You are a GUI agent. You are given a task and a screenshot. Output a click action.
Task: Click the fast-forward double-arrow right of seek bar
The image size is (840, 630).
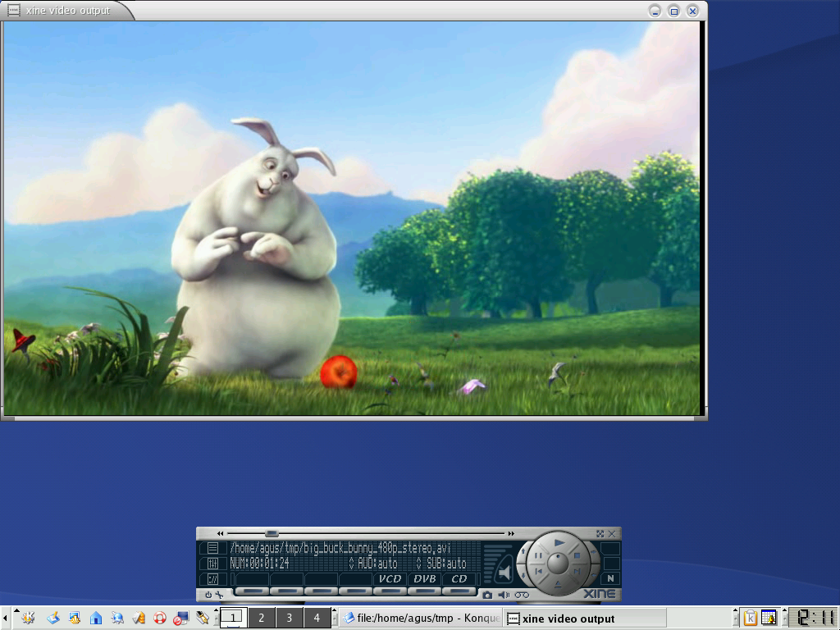point(511,533)
